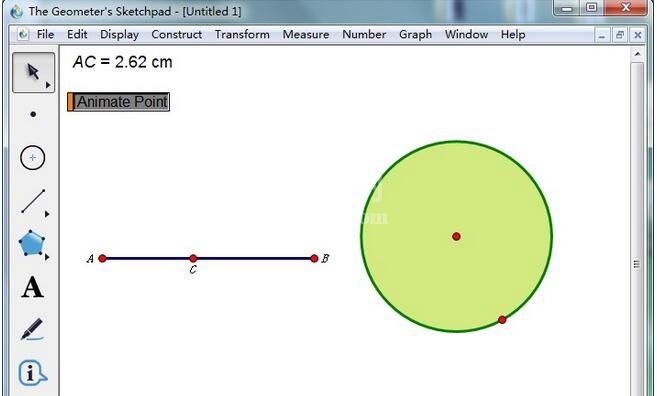Open the Graph menu
This screenshot has height=396, width=657.
pos(415,34)
